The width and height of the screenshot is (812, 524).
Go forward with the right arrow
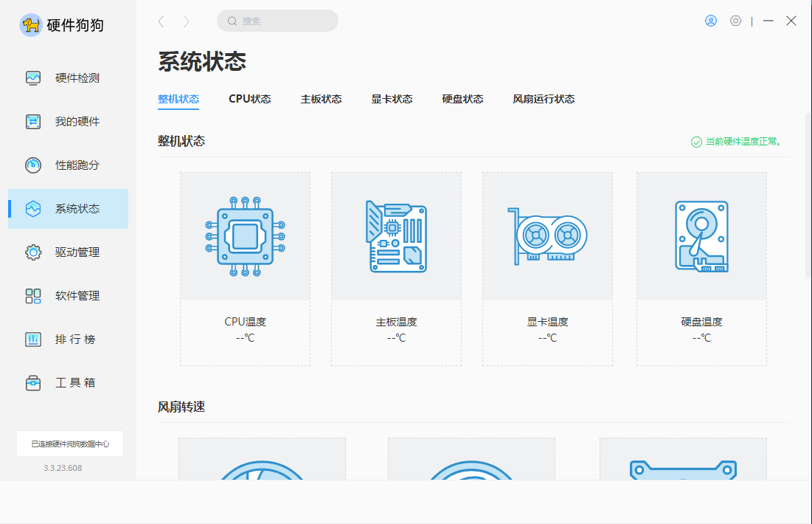click(x=187, y=21)
